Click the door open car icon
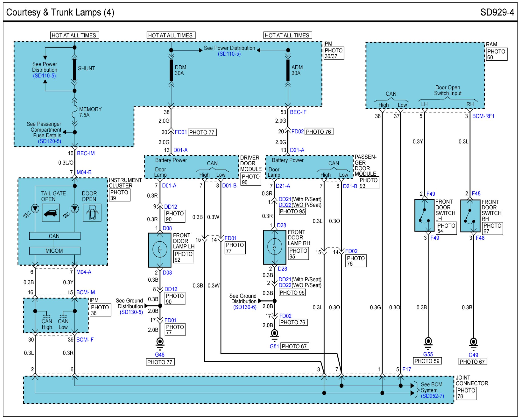 (x=92, y=213)
